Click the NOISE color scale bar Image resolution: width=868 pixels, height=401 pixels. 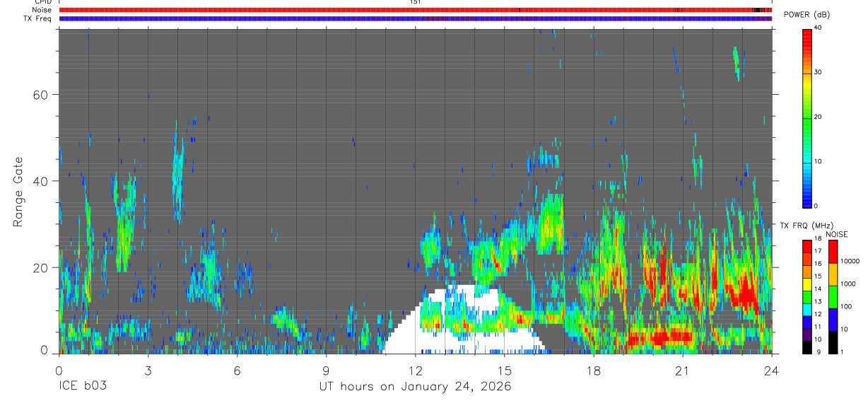tap(833, 297)
